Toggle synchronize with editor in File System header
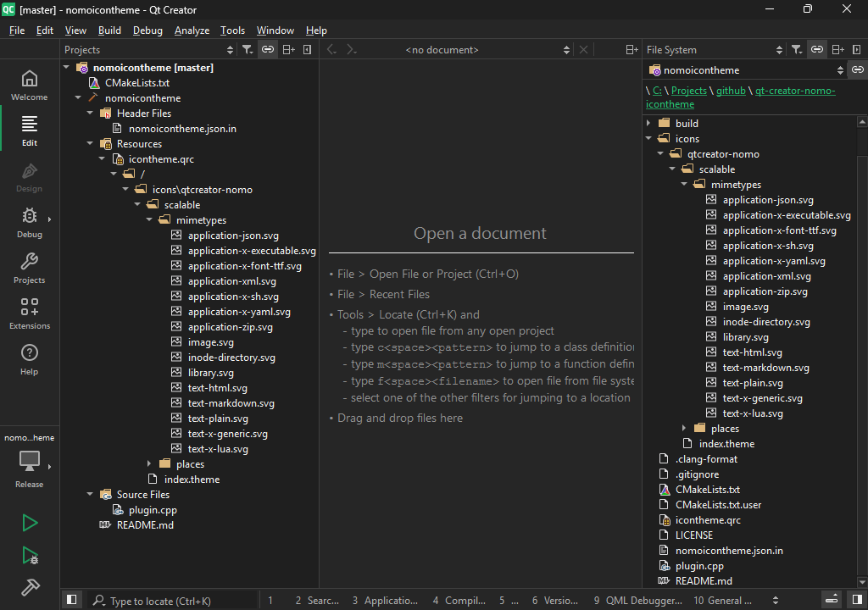This screenshot has height=610, width=868. [x=817, y=50]
